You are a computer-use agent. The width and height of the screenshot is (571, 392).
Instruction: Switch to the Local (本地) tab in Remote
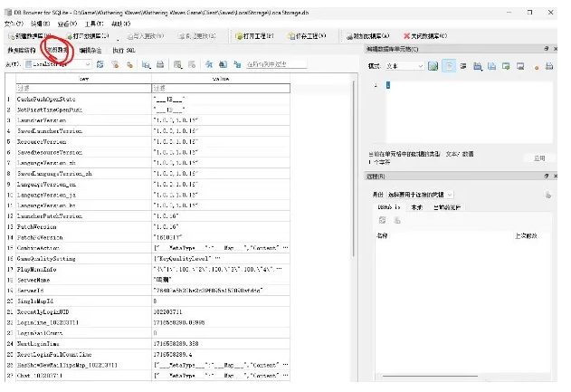coord(416,207)
